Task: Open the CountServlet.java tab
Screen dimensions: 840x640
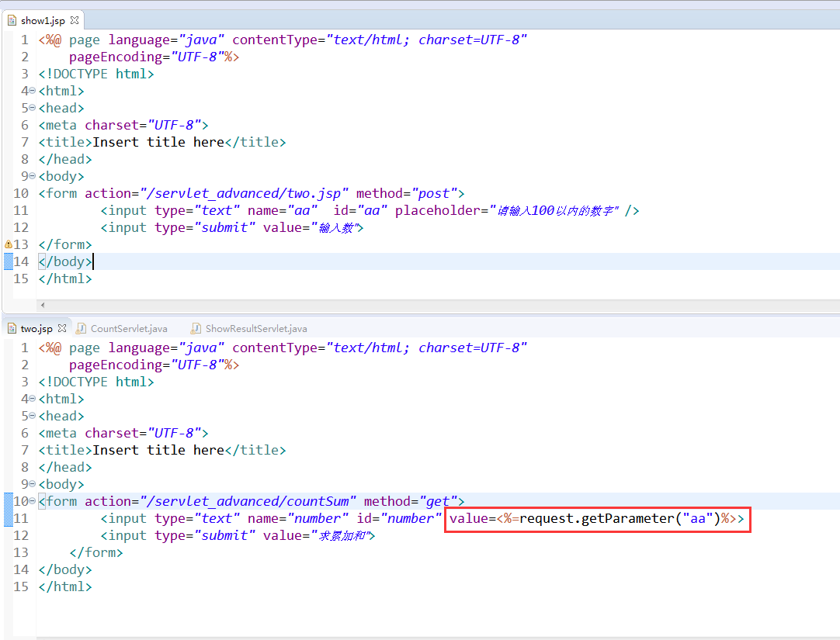Action: 129,329
